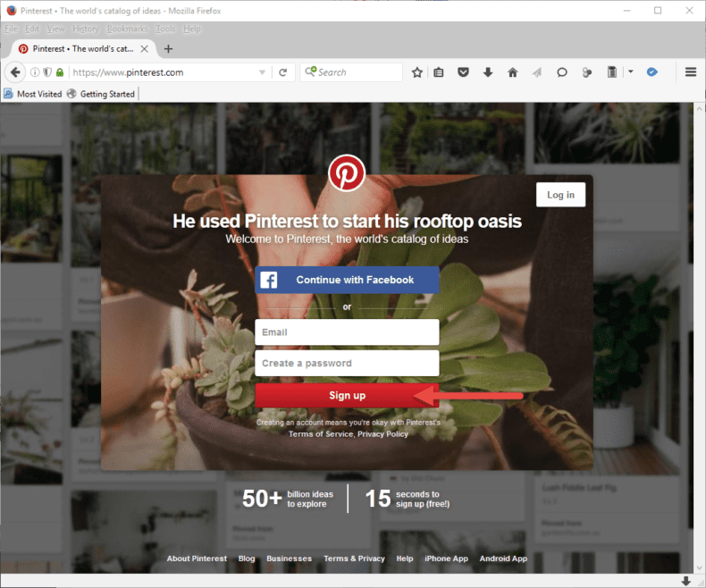Reload the page with the refresh icon
This screenshot has width=706, height=588.
[x=283, y=72]
